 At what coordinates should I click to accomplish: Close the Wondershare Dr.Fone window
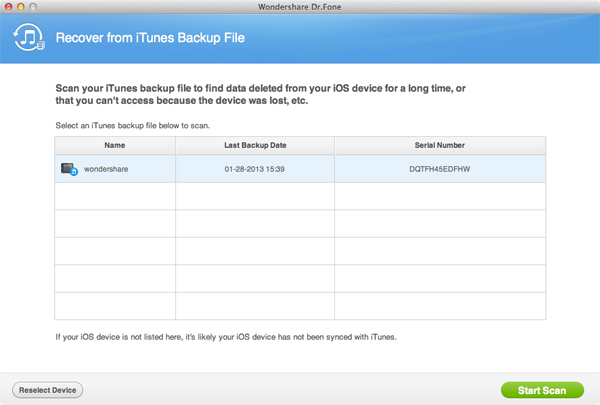tap(8, 7)
